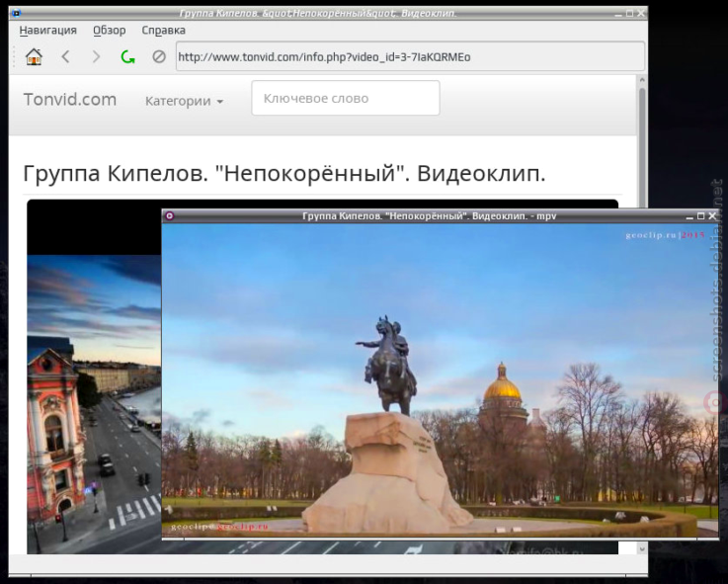Maximize the browser window

click(629, 14)
